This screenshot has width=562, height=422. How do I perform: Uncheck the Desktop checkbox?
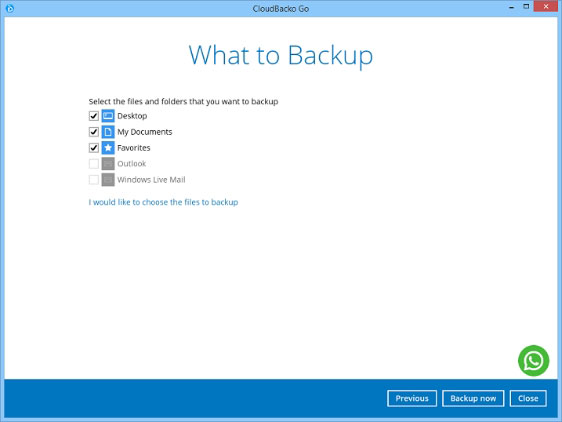click(94, 116)
